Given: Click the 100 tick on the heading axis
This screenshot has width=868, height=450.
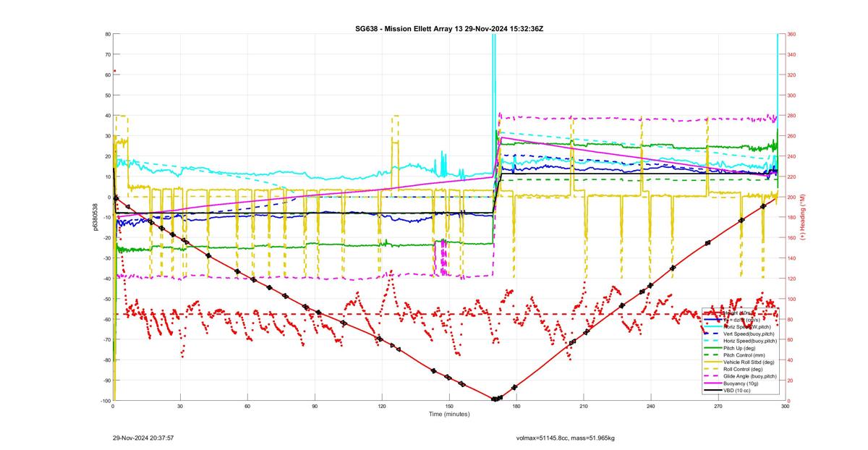Looking at the screenshot, I should 792,299.
